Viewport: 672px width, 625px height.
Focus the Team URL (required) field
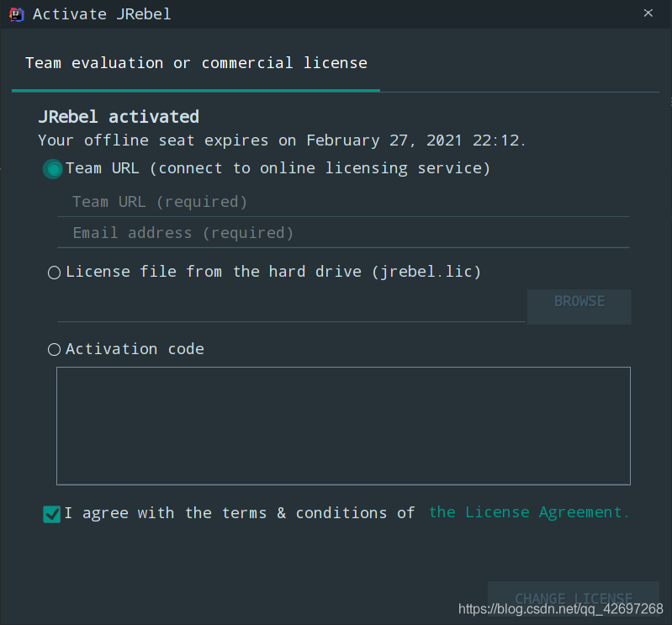(x=343, y=202)
